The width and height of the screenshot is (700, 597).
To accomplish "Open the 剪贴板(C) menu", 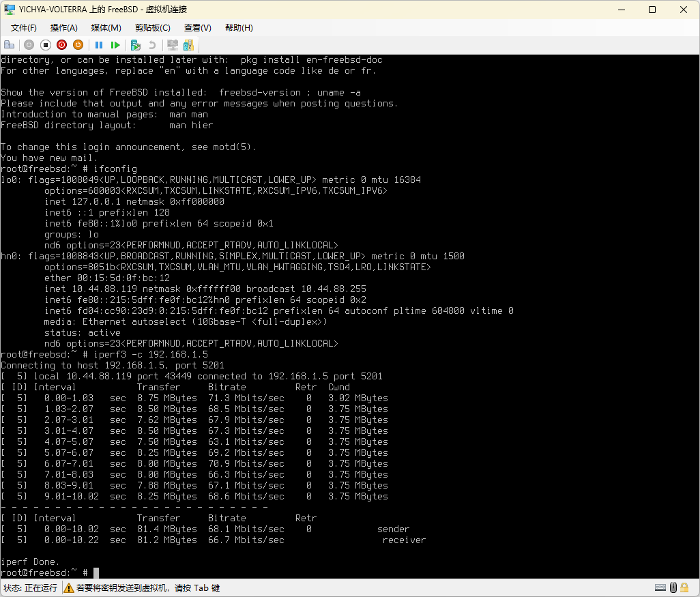I will [153, 28].
